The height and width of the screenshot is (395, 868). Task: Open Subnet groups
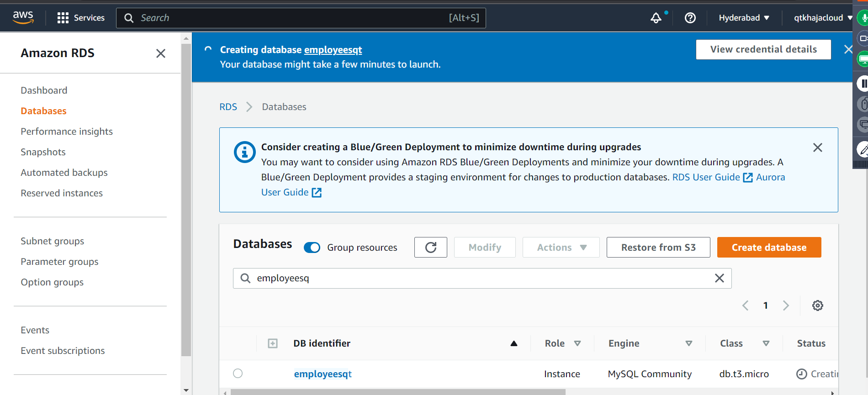click(x=53, y=241)
